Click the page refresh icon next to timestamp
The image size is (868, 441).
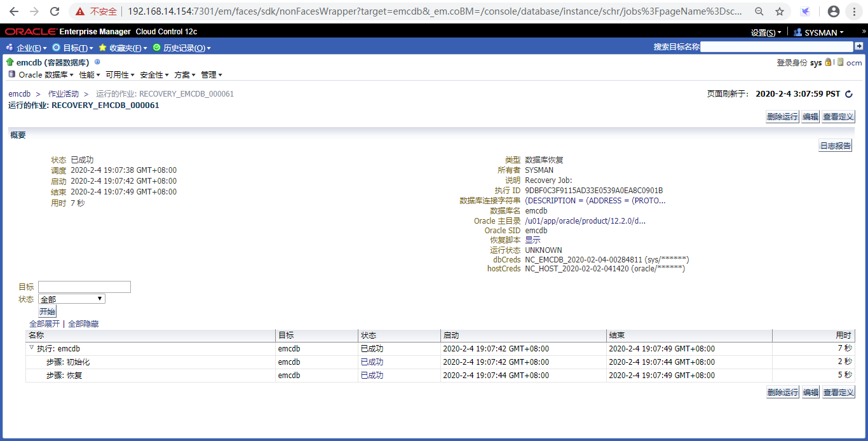[848, 94]
